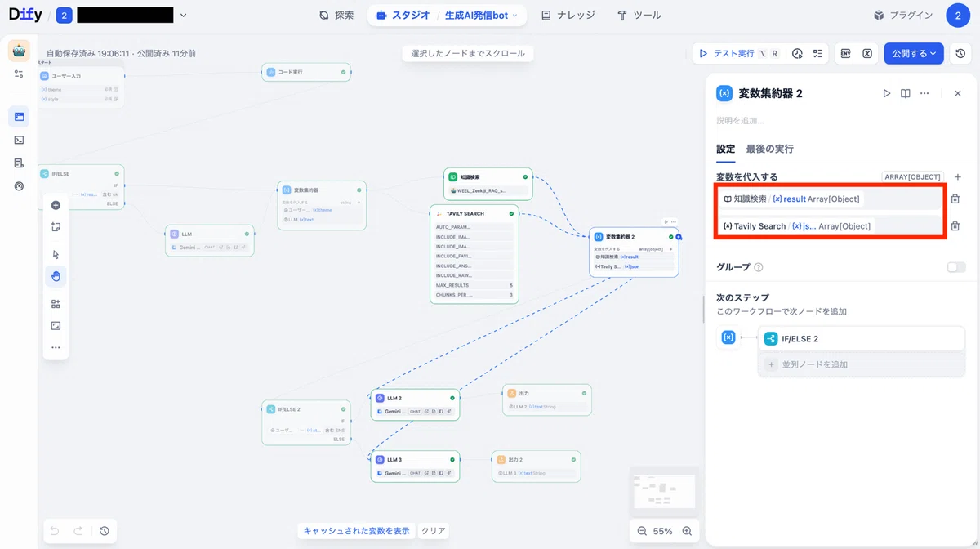980x549 pixels.
Task: Add a new node with plus tool
Action: point(56,205)
